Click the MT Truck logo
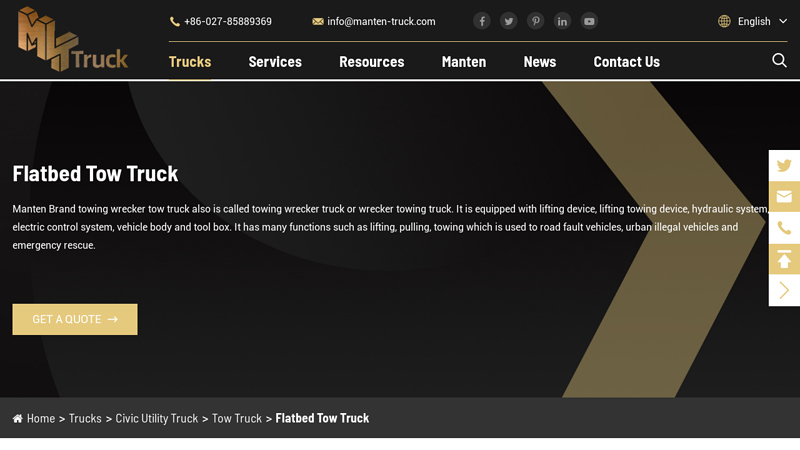 [72, 40]
